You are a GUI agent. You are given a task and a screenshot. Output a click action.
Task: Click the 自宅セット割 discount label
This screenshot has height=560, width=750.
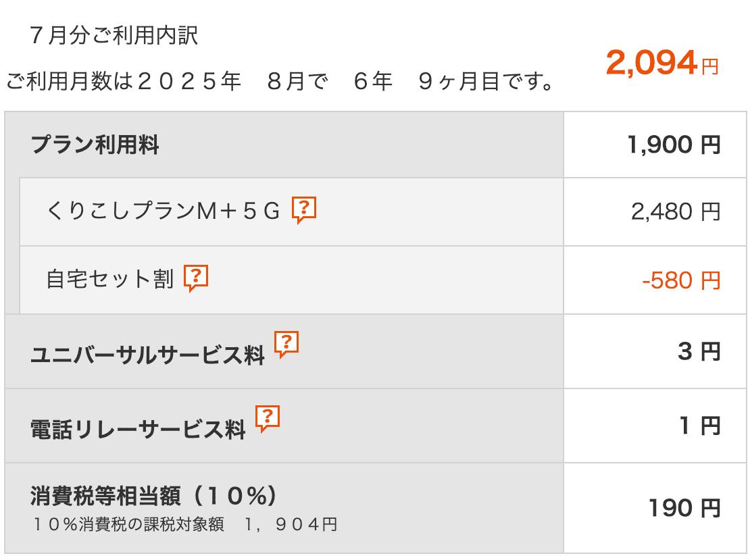pyautogui.click(x=110, y=279)
